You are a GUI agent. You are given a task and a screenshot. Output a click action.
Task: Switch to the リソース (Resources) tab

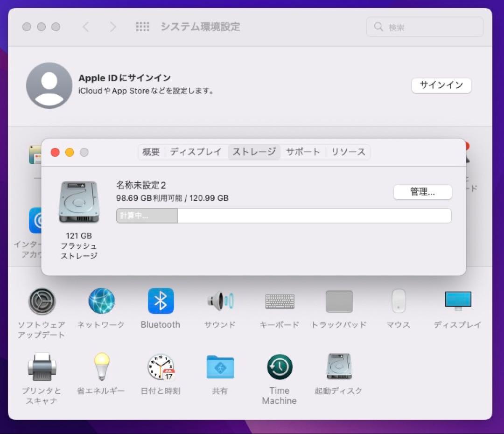point(347,152)
